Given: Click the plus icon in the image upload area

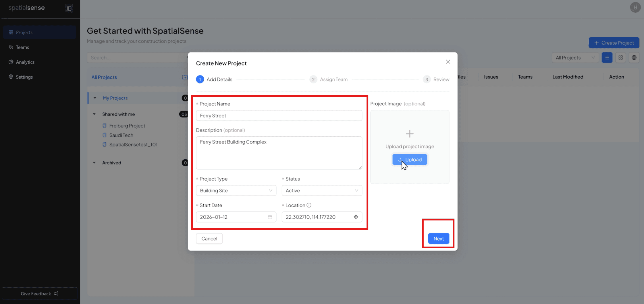Looking at the screenshot, I should tap(410, 134).
